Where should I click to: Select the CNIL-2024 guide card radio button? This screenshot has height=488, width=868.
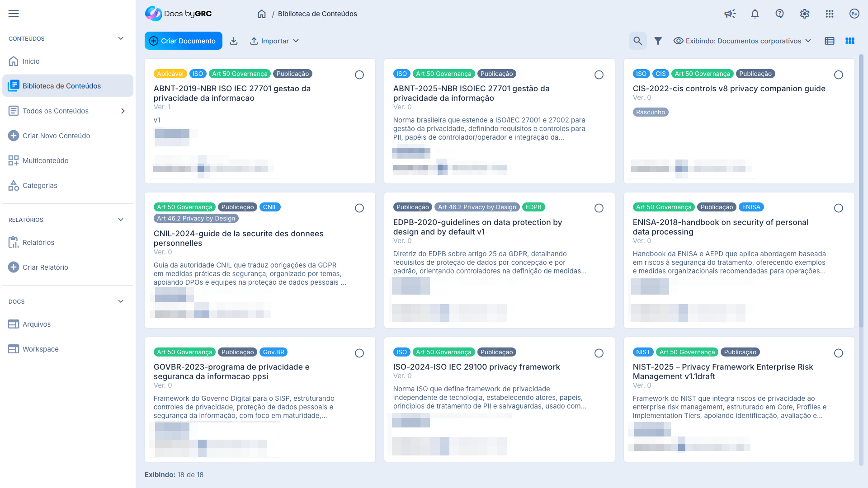[x=359, y=208]
